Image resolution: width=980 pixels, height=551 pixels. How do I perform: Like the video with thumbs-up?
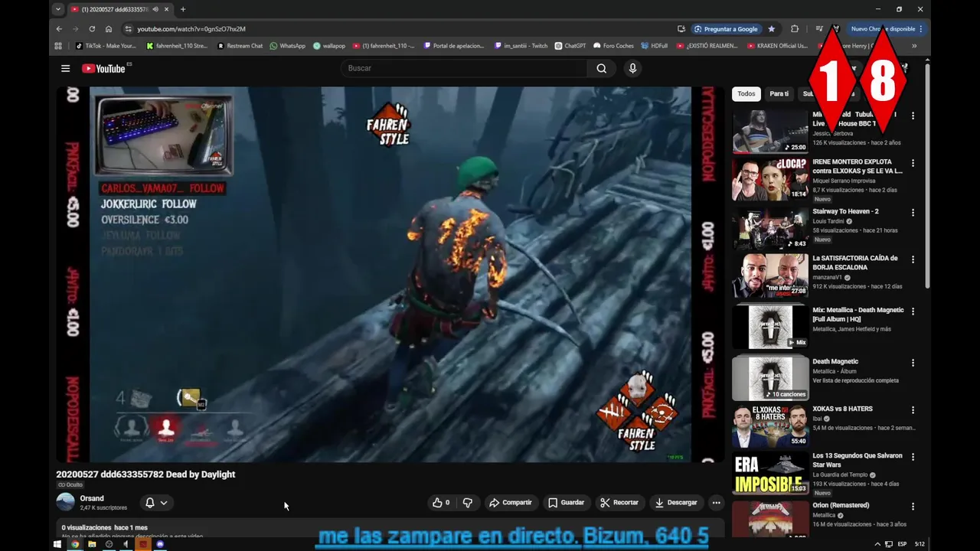(x=441, y=503)
